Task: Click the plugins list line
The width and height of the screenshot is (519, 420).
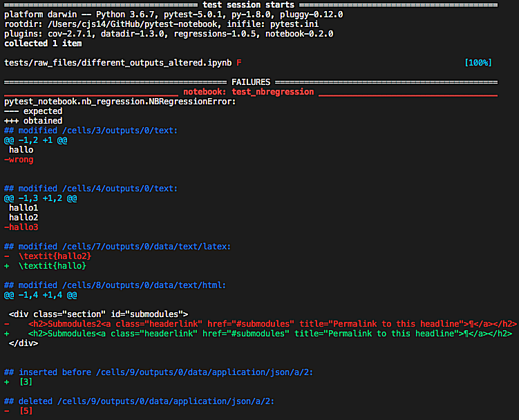Action: 169,34
